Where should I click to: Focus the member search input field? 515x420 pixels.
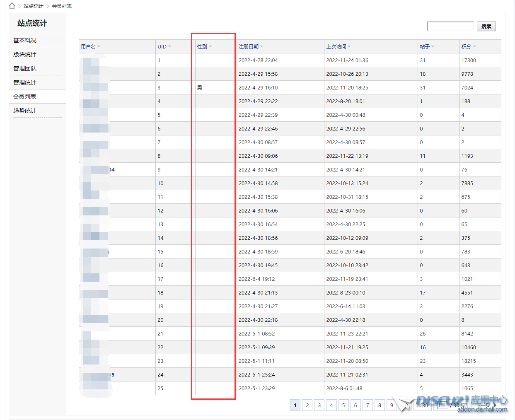coord(450,27)
